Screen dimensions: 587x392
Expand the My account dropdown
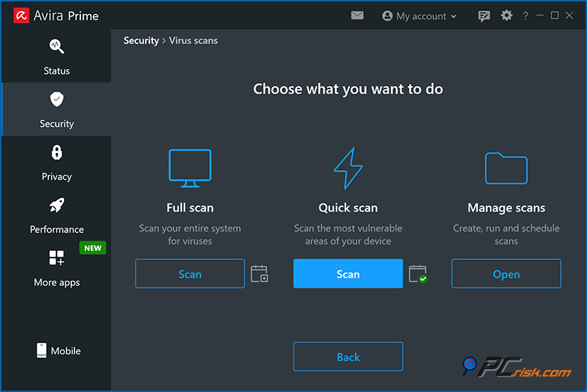click(419, 16)
